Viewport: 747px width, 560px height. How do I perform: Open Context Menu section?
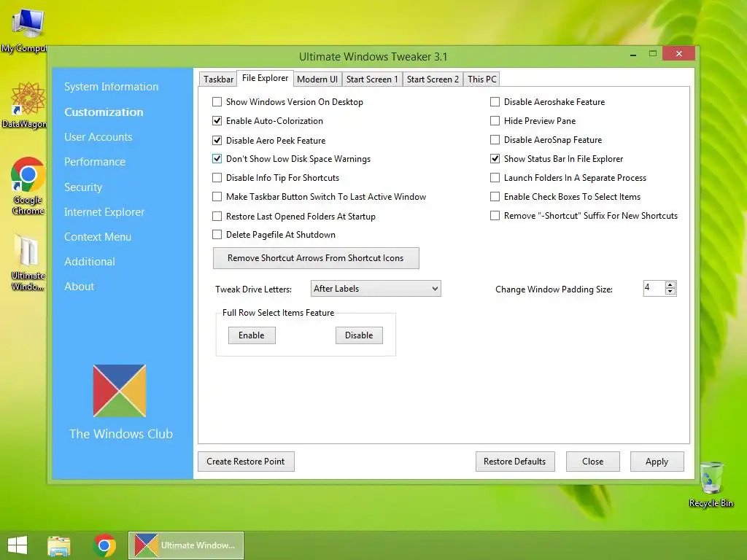(98, 237)
